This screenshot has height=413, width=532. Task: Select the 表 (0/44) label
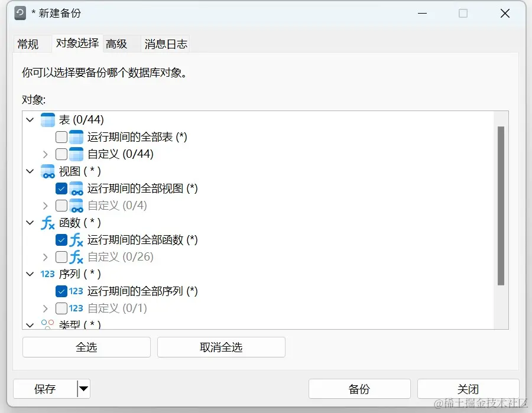(x=82, y=120)
